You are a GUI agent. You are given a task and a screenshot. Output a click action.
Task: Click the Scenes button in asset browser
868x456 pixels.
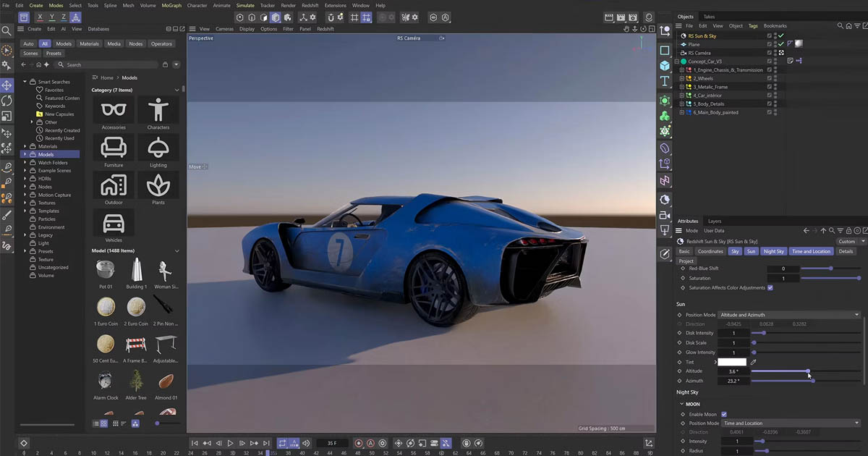(x=30, y=54)
